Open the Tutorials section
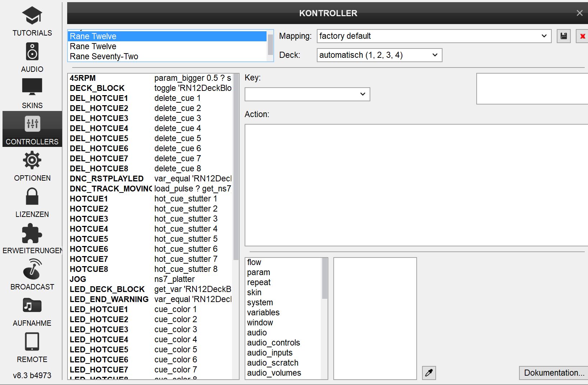 [32, 21]
